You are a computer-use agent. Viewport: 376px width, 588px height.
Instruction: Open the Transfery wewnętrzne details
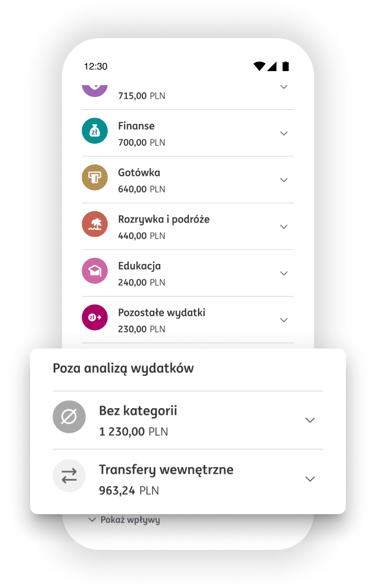click(310, 478)
